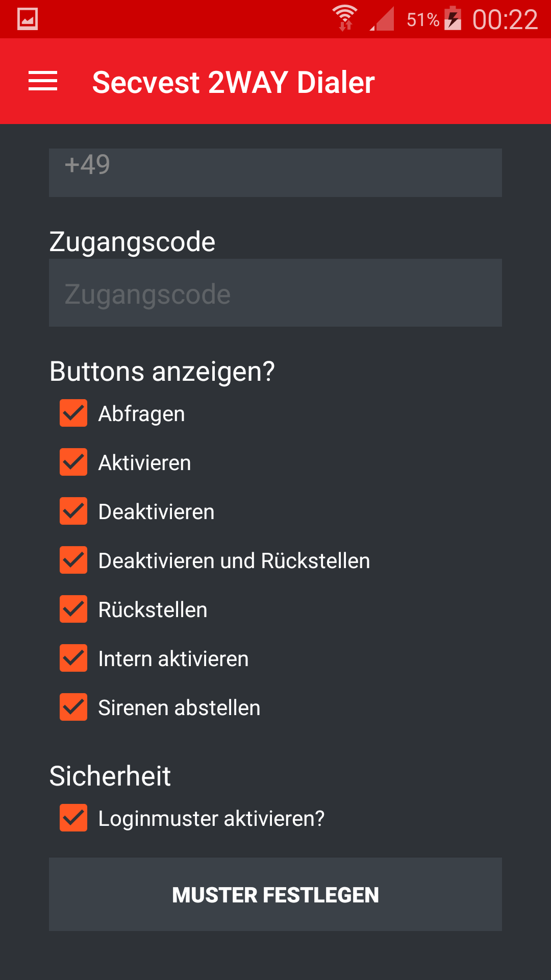The width and height of the screenshot is (551, 980).
Task: Tap the mobile signal strength icon
Action: pyautogui.click(x=383, y=19)
